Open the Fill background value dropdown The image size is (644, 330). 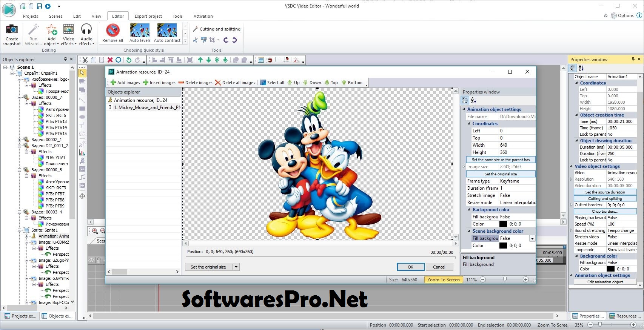tap(532, 238)
